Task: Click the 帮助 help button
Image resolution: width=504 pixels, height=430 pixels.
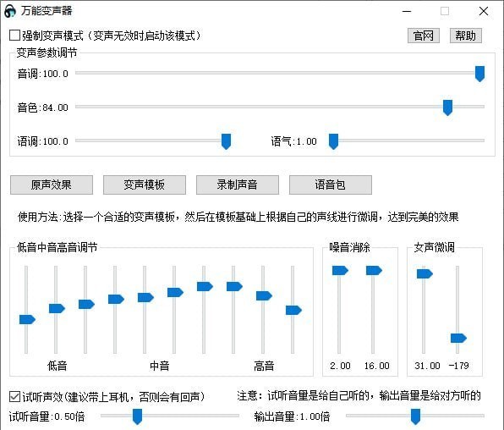Action: pos(465,36)
